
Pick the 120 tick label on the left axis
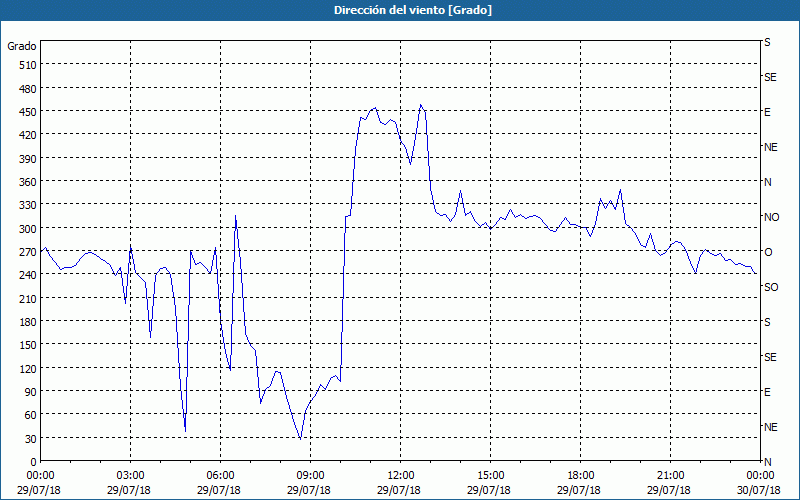point(28,369)
